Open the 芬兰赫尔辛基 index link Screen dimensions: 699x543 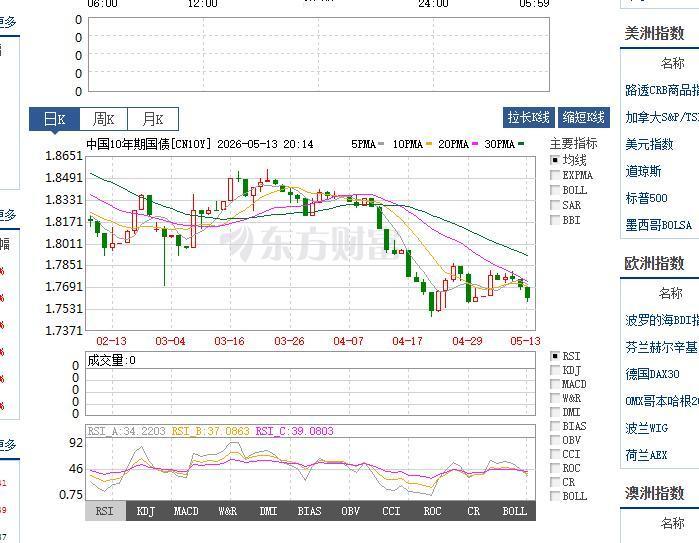[662, 347]
